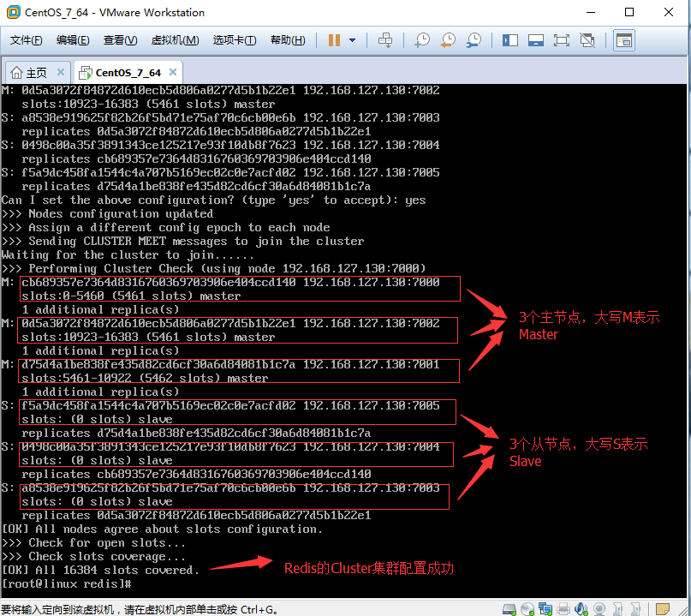Take a snapshot of this VM
The image size is (691, 616).
[422, 40]
